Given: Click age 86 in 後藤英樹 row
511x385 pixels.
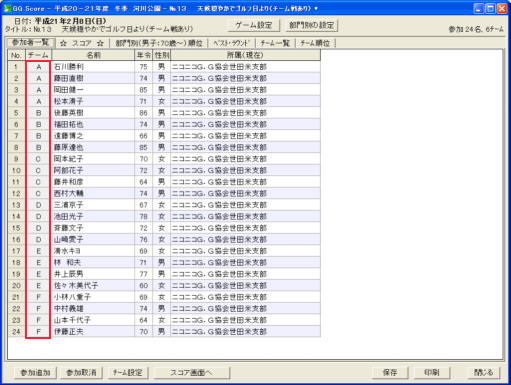Looking at the screenshot, I should coord(144,113).
